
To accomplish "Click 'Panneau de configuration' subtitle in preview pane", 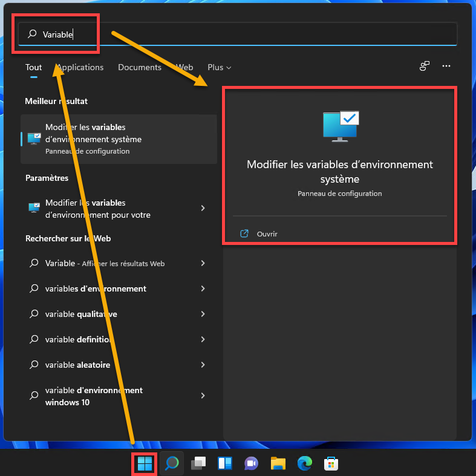I will click(x=340, y=194).
